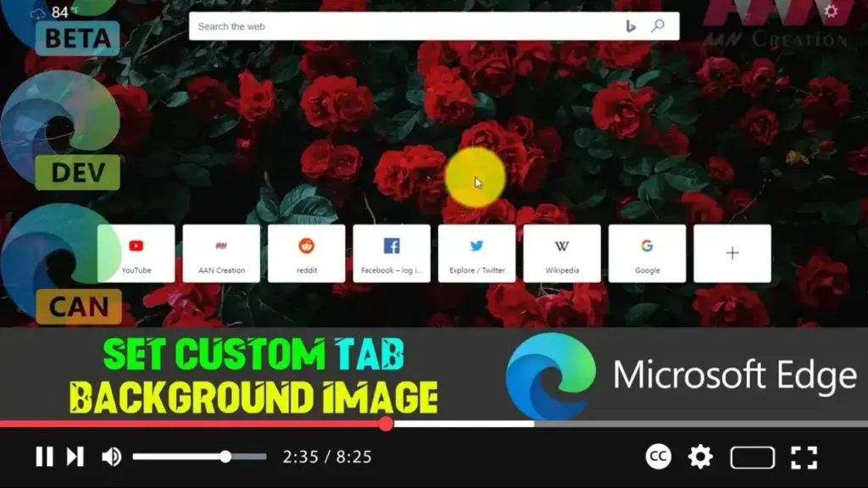
Task: Switch to theater mode view
Action: [x=752, y=457]
